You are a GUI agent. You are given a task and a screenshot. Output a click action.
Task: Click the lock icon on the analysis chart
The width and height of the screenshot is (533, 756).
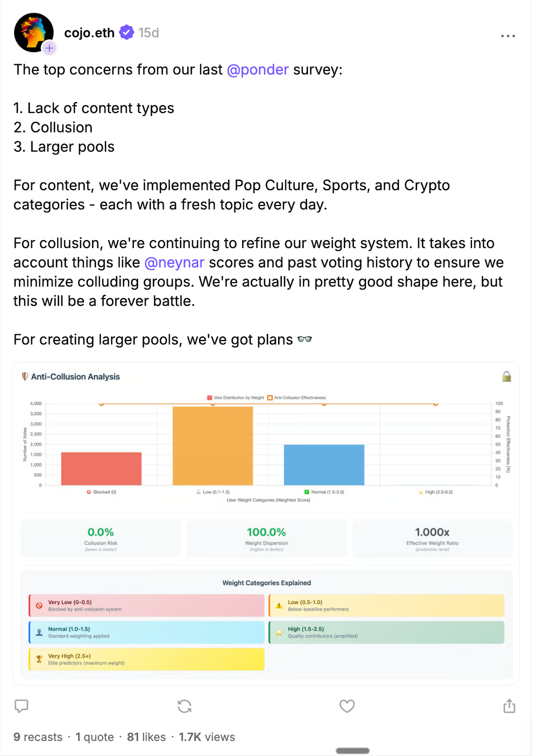point(507,377)
